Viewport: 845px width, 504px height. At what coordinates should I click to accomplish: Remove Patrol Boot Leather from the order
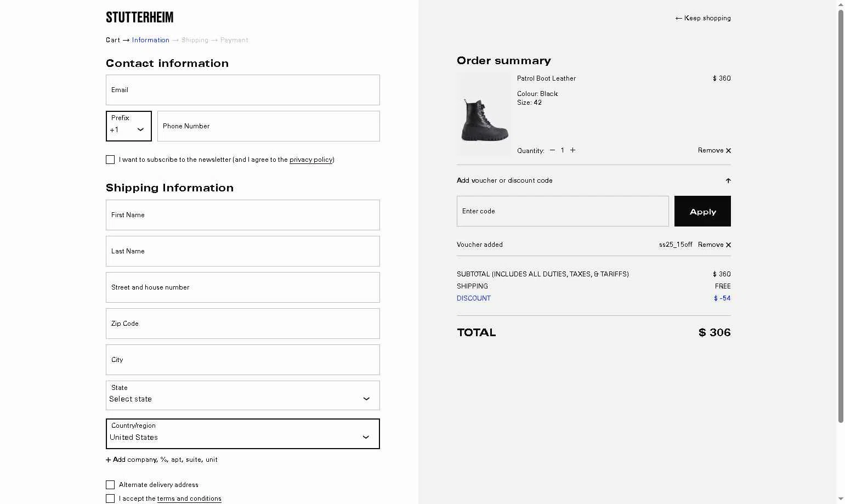point(714,150)
